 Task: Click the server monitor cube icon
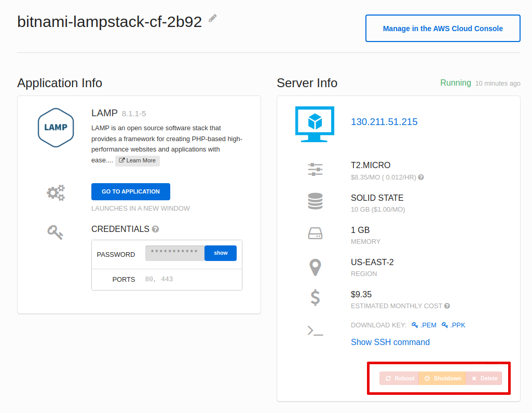(315, 124)
